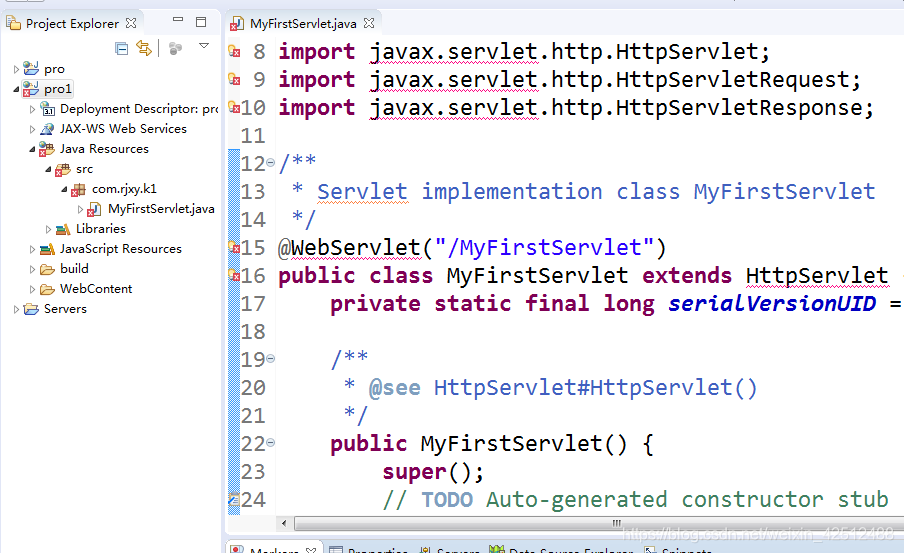Click the @WebServlet annotation text
The width and height of the screenshot is (904, 553).
349,248
